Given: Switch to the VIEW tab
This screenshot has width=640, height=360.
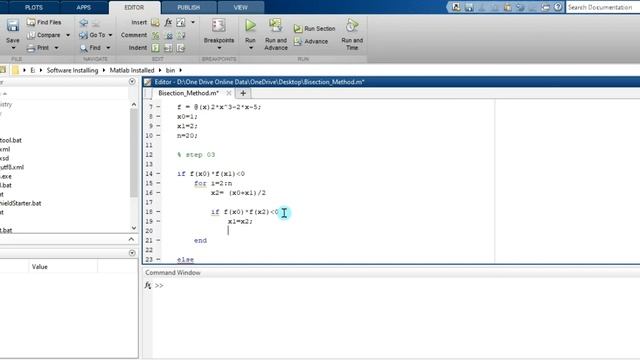Looking at the screenshot, I should 240,7.
